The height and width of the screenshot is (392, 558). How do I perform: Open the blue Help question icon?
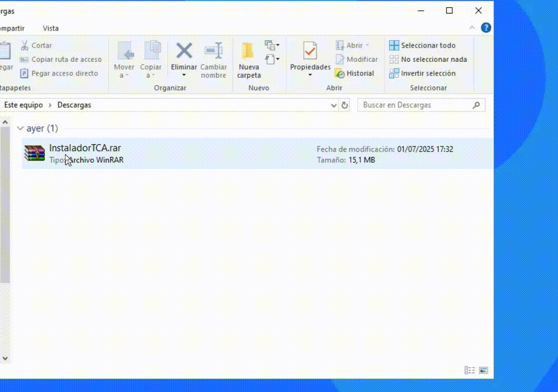click(x=486, y=28)
